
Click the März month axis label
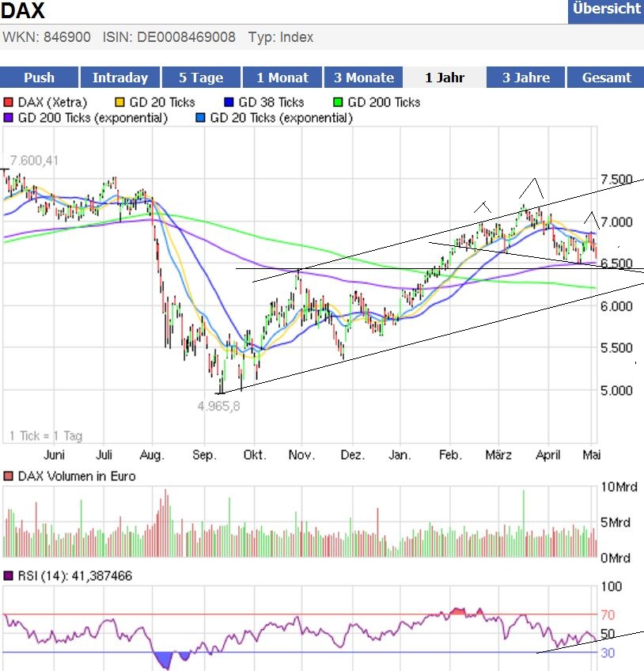[498, 455]
